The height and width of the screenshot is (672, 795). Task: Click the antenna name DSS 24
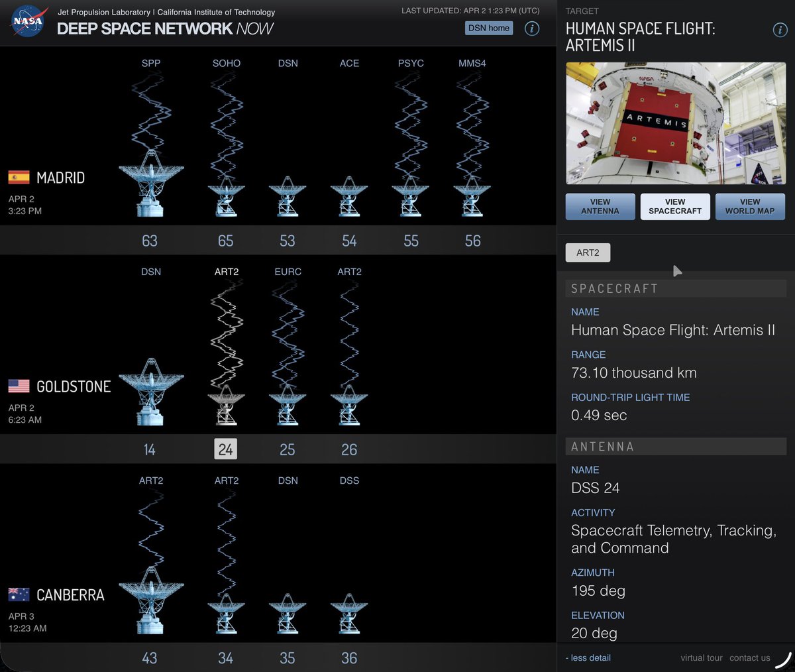tap(596, 488)
